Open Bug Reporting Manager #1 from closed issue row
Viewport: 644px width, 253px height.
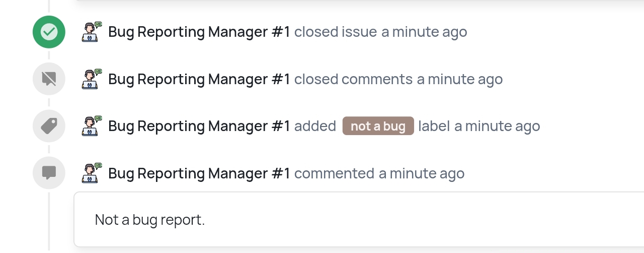point(199,32)
